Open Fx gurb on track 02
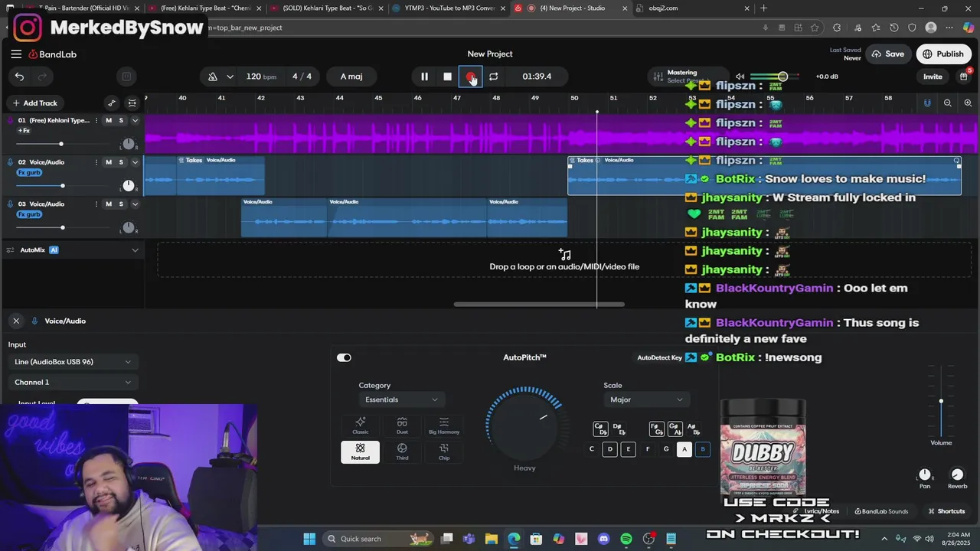Image resolution: width=980 pixels, height=551 pixels. [29, 173]
